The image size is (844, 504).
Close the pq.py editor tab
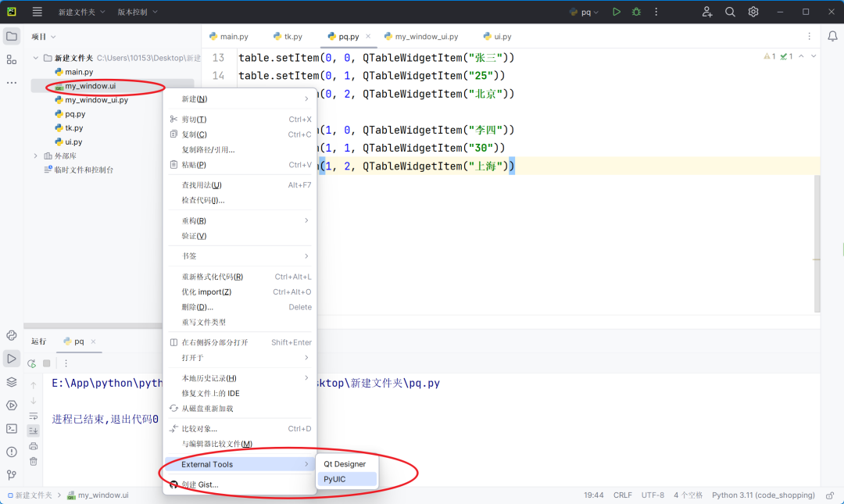click(x=368, y=36)
